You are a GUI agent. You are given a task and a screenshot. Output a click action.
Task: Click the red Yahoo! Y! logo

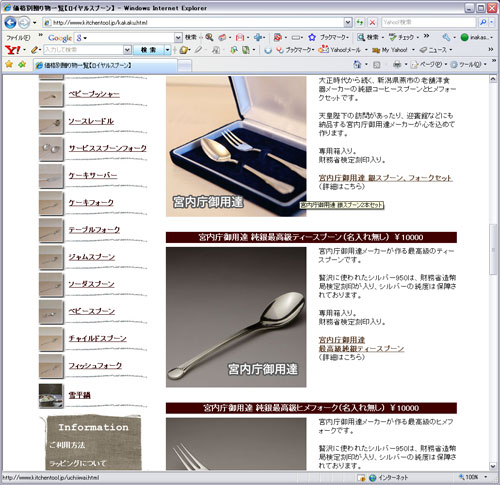coord(13,50)
